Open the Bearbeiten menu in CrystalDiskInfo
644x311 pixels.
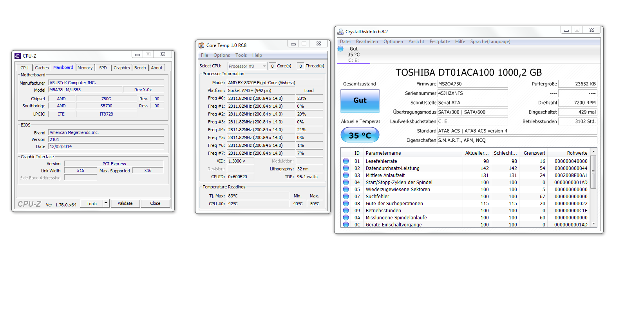pos(367,42)
